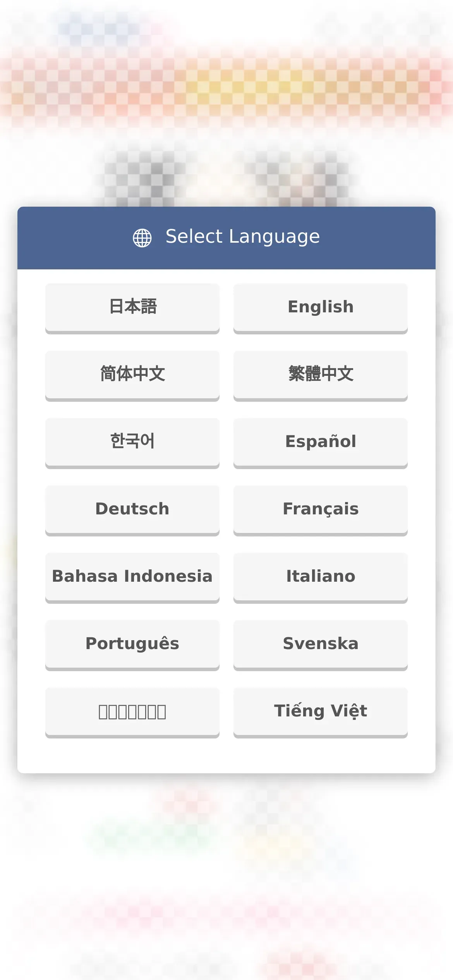The width and height of the screenshot is (453, 980).
Task: Pick 简体中文 (Simplified Chinese)
Action: (132, 376)
